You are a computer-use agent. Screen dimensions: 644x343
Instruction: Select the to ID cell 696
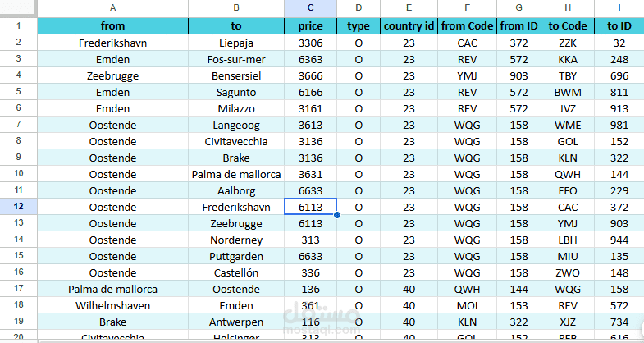tap(619, 75)
